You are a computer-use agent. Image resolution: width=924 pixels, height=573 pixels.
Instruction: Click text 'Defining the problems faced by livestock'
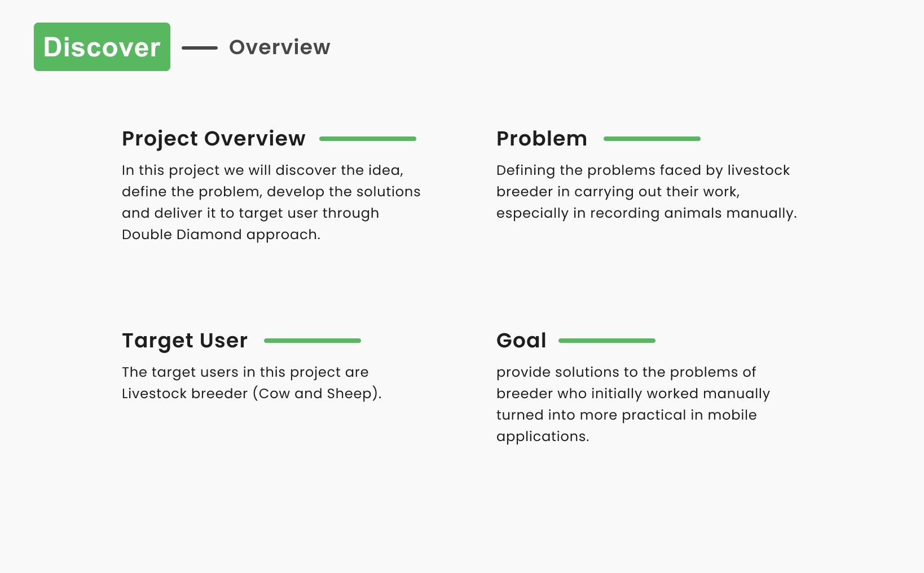point(643,170)
